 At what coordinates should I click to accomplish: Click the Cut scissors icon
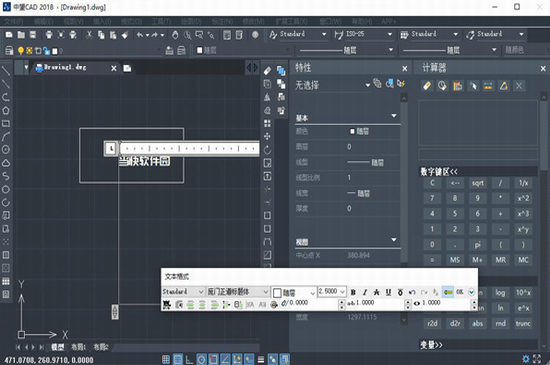point(89,34)
